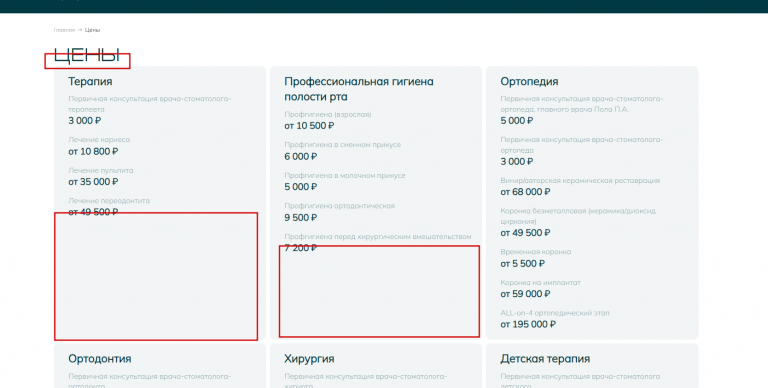
Task: Click 'Профгигиена в сменном прикусе' label
Action: [342, 145]
